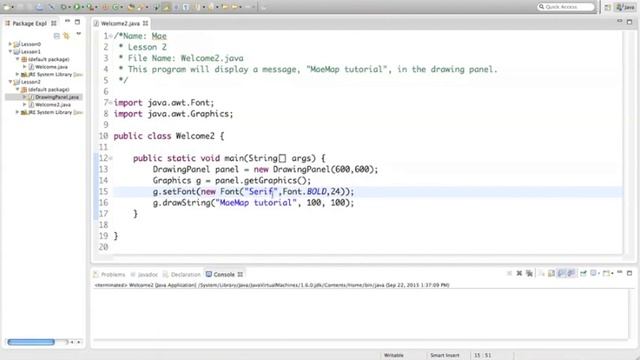Click the import java.awt.Graphics line

pos(173,114)
